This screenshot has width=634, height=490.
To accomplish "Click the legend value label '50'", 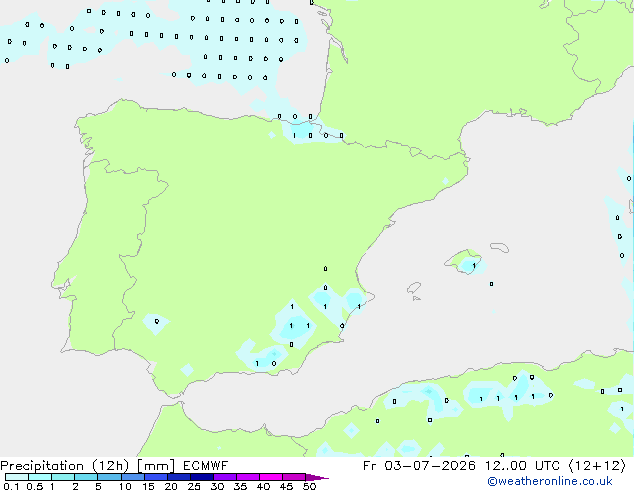I will (309, 486).
